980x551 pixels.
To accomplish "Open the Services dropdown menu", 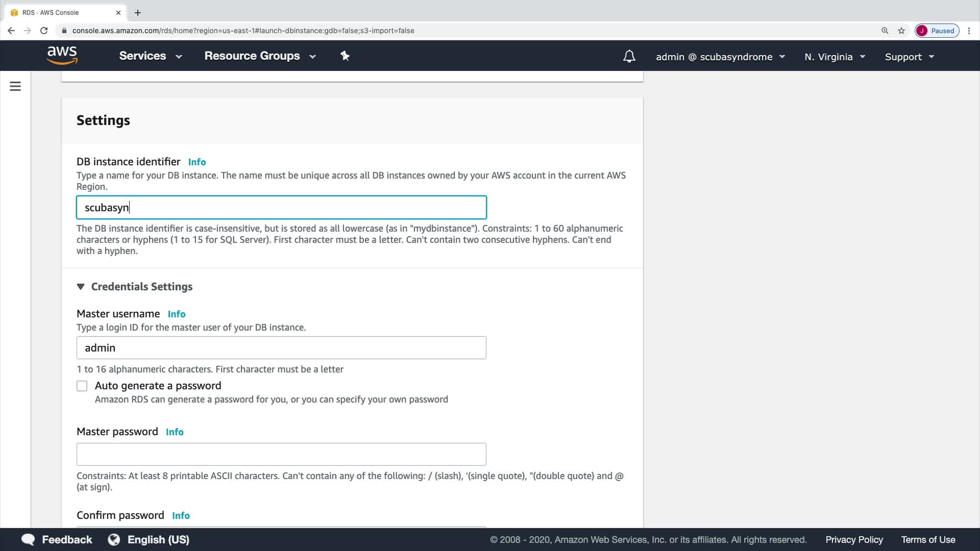I will pos(150,56).
